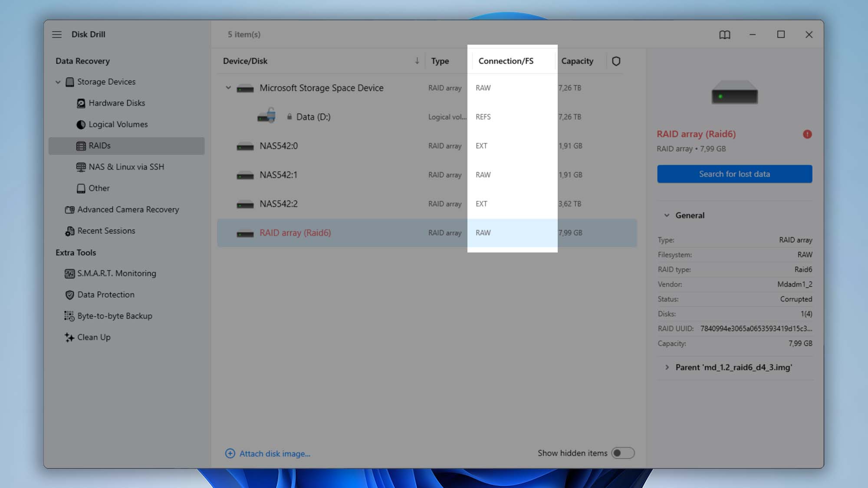The height and width of the screenshot is (488, 868).
Task: Open Advanced Camera Recovery
Action: coord(128,210)
